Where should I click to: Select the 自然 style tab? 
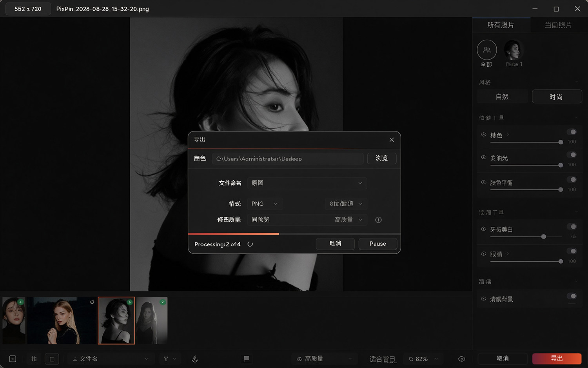click(502, 97)
